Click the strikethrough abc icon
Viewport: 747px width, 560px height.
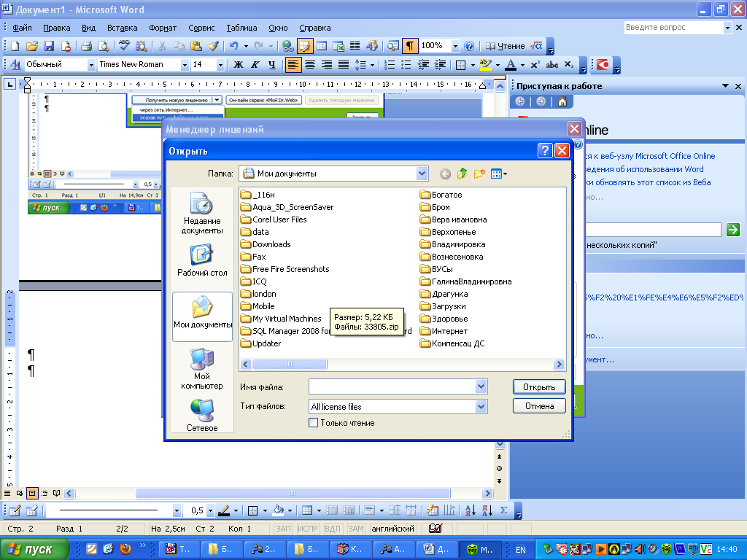pyautogui.click(x=551, y=65)
